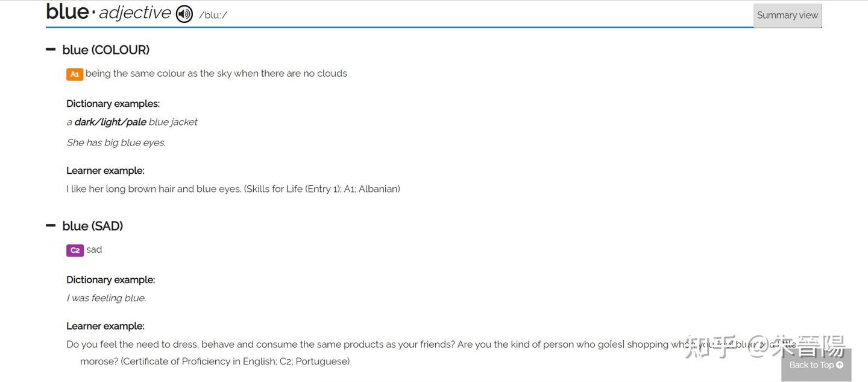
Task: Click the "Dictionary example:" label under SAD
Action: pyautogui.click(x=110, y=280)
